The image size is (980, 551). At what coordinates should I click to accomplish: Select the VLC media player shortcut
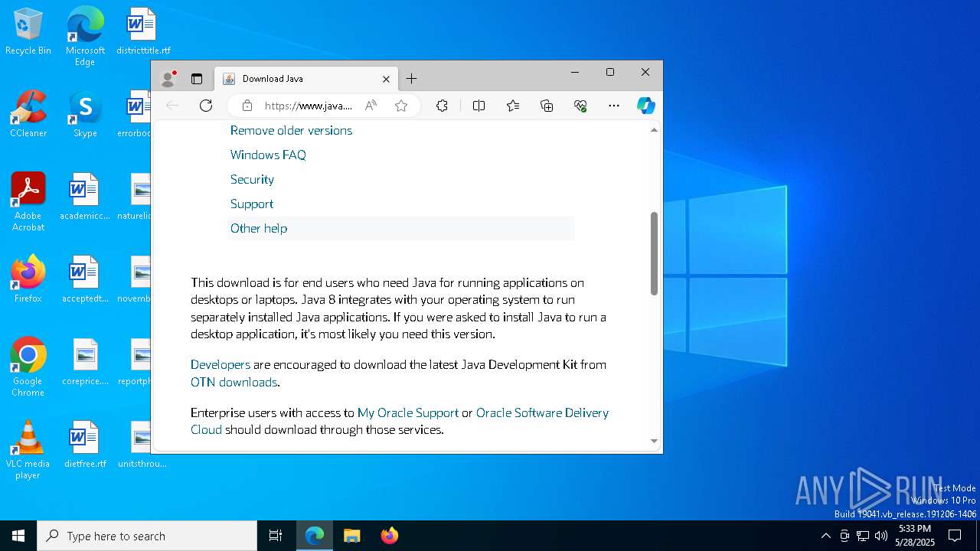[x=28, y=450]
